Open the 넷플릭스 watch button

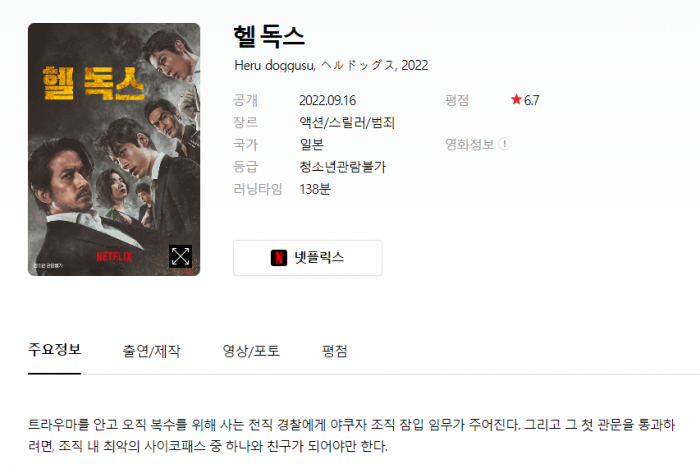(x=308, y=257)
